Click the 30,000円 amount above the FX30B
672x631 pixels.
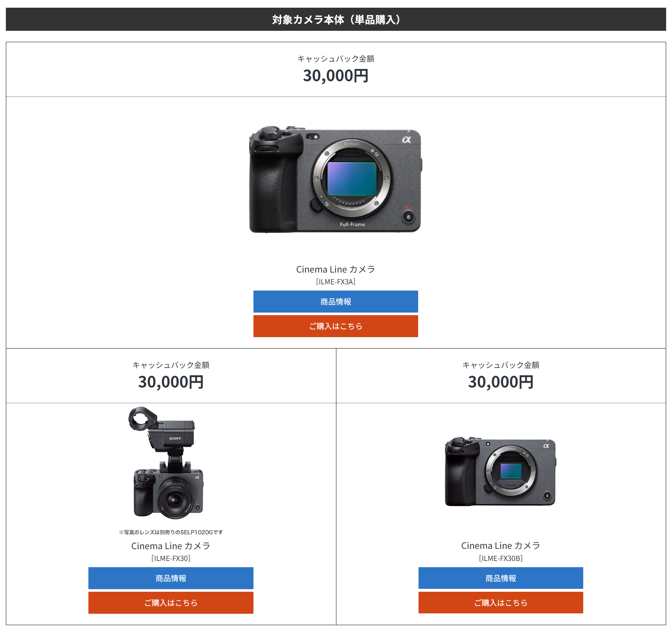pos(501,382)
